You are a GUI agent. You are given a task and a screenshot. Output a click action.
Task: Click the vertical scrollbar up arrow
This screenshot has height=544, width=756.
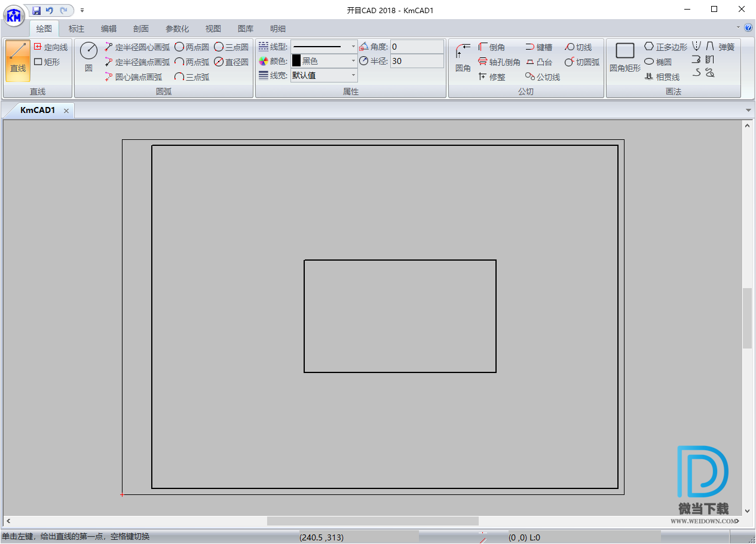pos(747,126)
